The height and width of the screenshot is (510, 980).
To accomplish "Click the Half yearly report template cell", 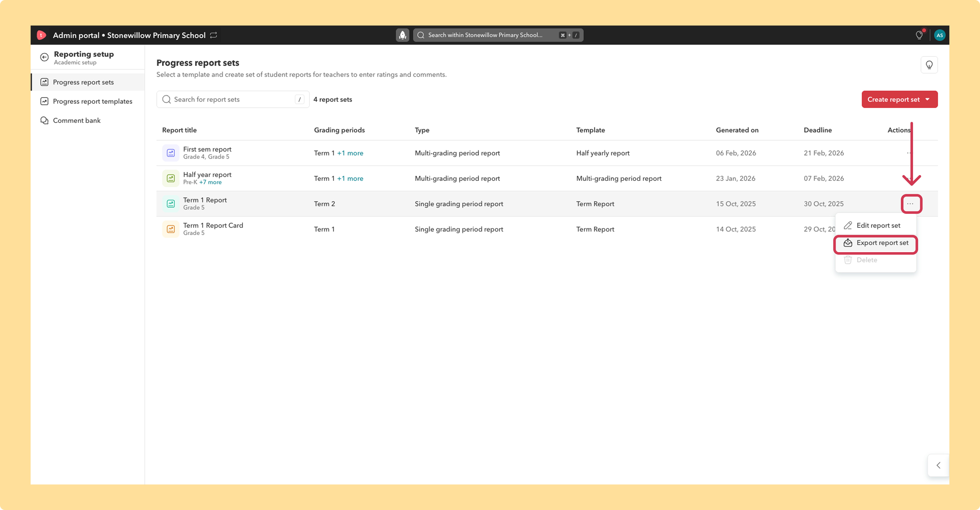I will 603,153.
